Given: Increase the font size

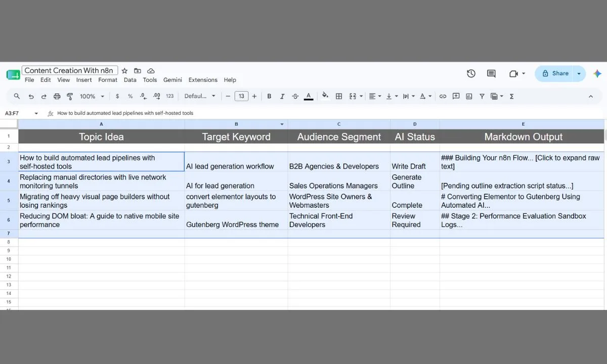Looking at the screenshot, I should click(254, 96).
